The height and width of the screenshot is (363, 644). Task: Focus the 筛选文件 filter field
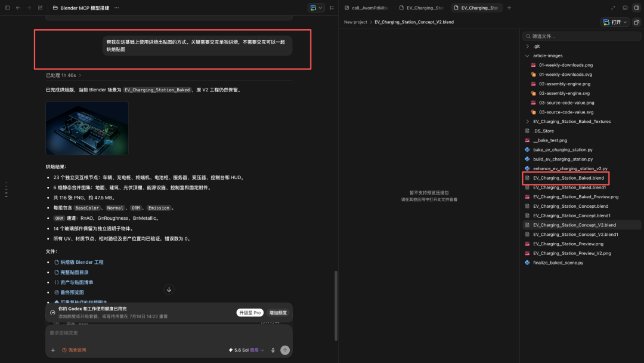(x=581, y=36)
